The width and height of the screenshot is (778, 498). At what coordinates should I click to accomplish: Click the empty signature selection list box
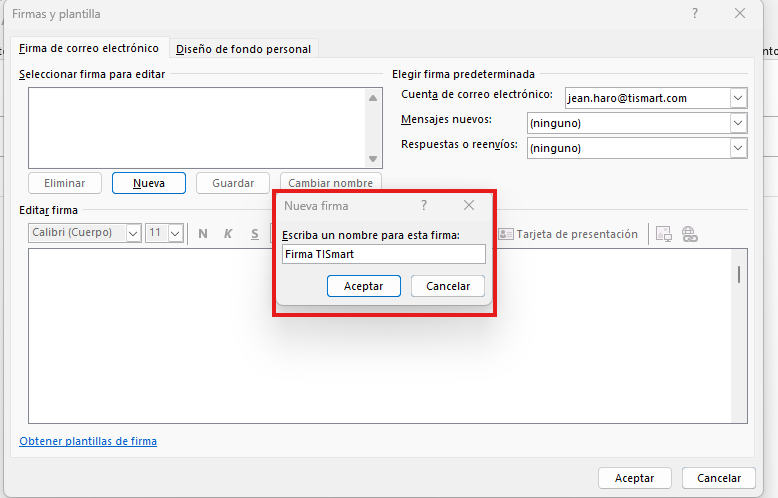(x=197, y=128)
